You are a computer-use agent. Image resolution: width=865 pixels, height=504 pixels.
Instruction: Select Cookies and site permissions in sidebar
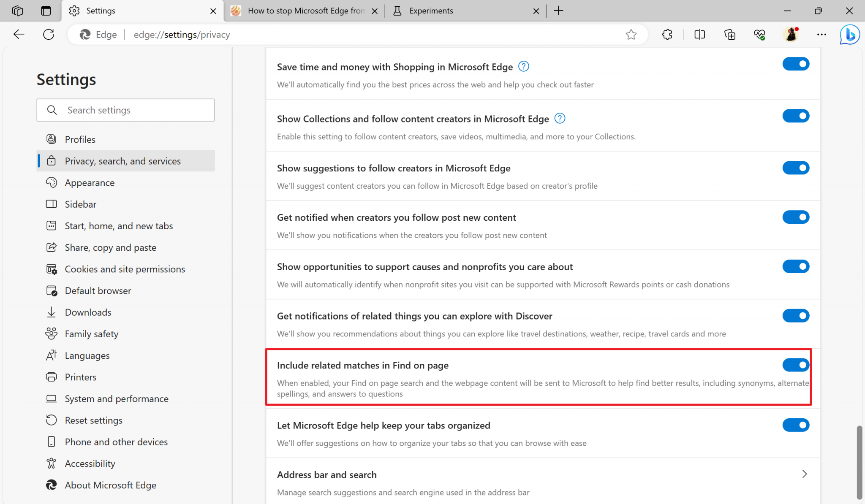[125, 269]
